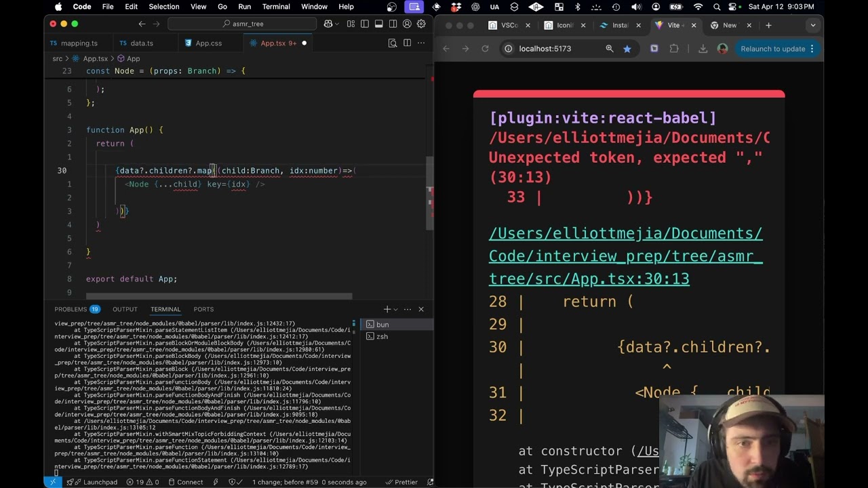The width and height of the screenshot is (868, 488).
Task: Open the PORTS panel tab
Action: coord(203,309)
